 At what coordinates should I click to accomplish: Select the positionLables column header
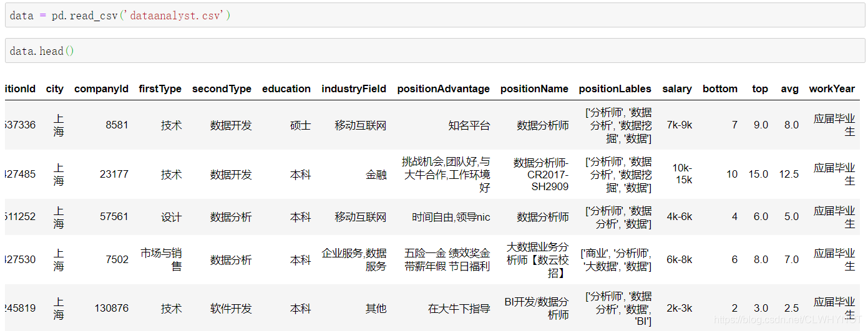point(615,89)
